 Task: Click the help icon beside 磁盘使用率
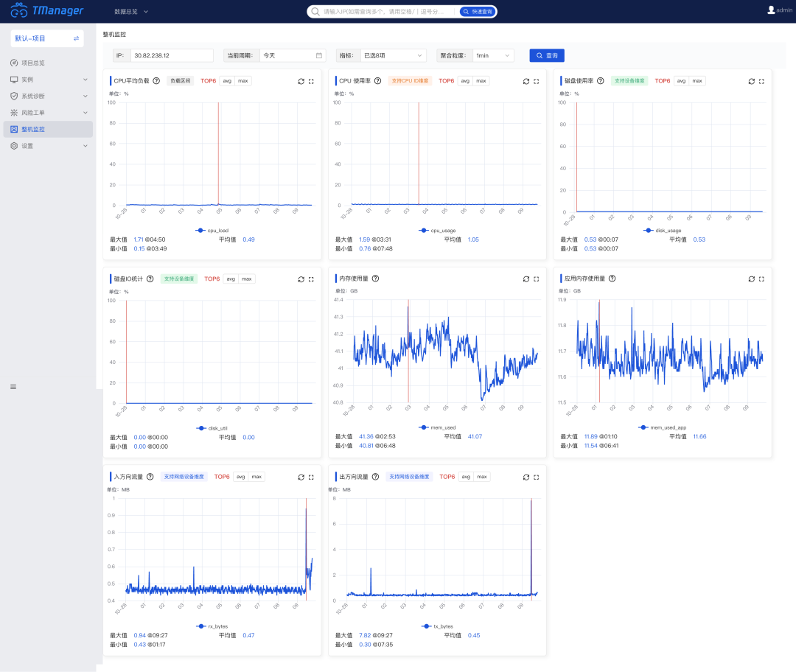pyautogui.click(x=602, y=81)
